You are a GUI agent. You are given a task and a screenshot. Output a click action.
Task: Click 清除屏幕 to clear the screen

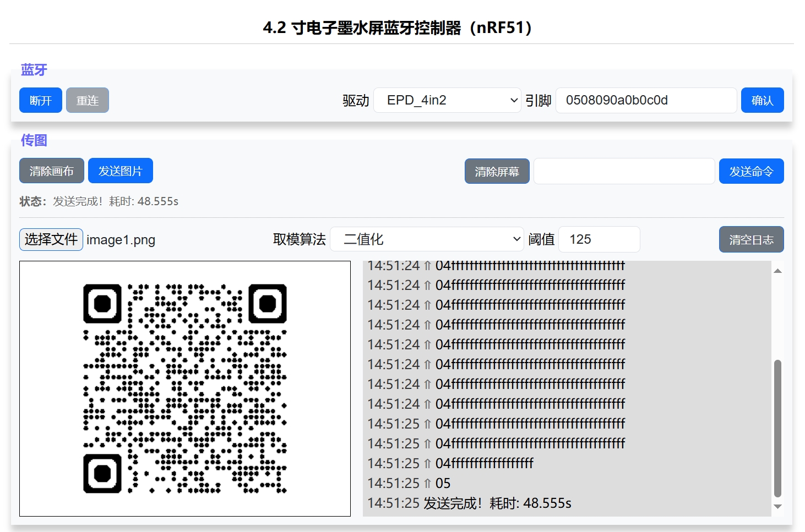pos(497,172)
